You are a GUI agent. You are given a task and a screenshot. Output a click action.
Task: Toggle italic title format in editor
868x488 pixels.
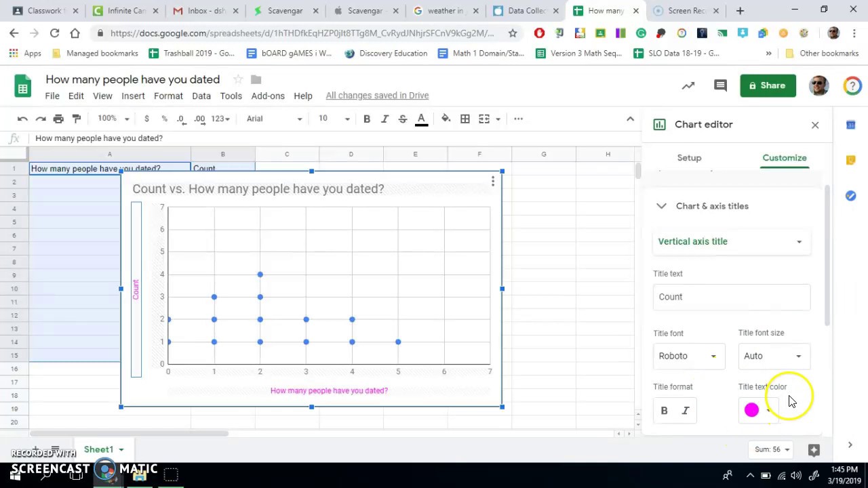685,411
